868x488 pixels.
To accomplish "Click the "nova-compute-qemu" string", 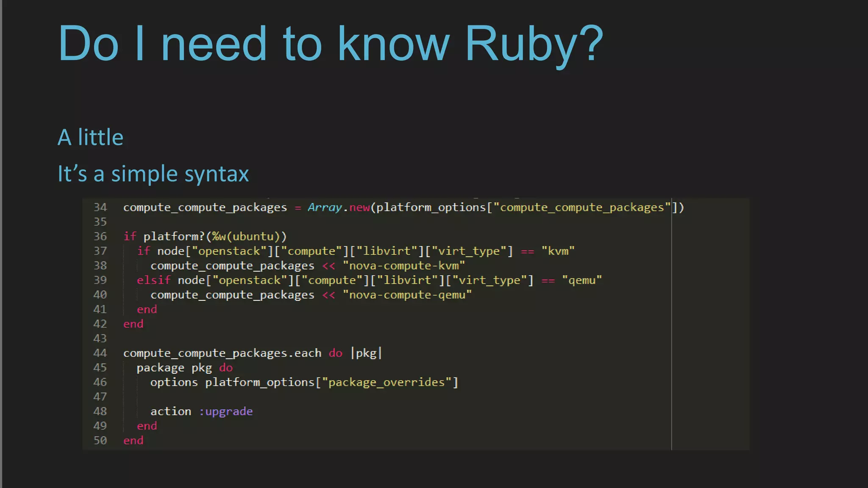I will point(407,295).
